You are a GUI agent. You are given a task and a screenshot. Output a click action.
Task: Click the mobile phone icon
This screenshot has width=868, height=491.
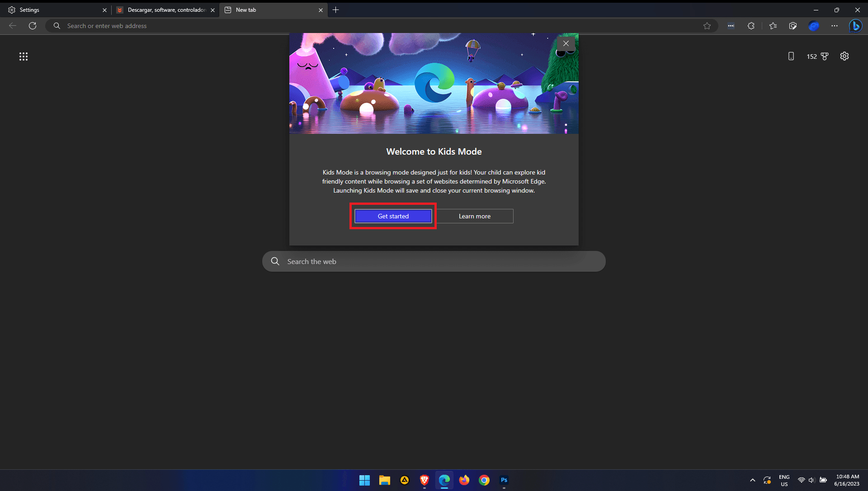click(791, 56)
